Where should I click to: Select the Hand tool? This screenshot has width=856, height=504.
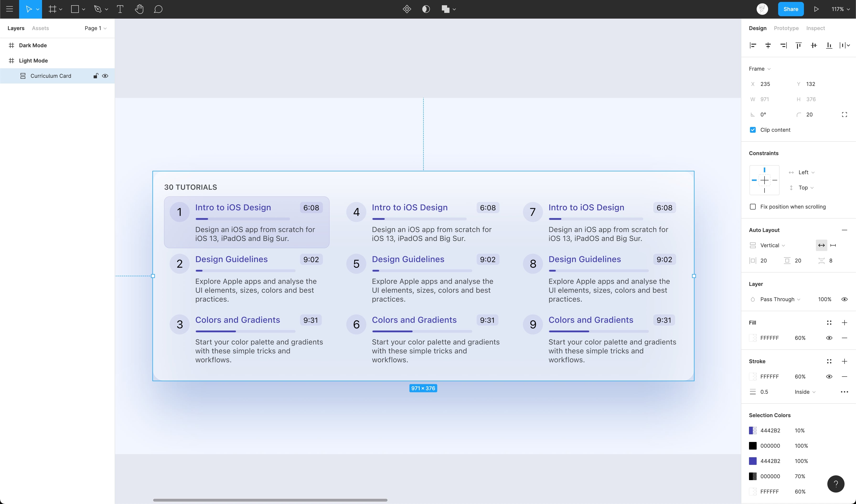click(x=139, y=9)
